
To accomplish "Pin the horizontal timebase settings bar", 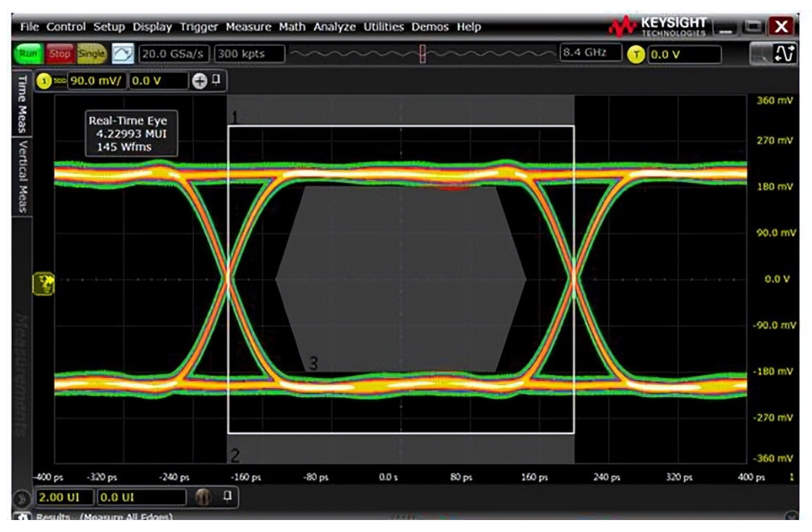I will coord(226,497).
